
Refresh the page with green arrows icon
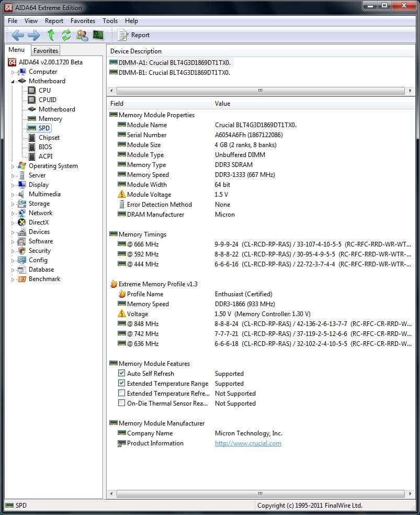(66, 35)
